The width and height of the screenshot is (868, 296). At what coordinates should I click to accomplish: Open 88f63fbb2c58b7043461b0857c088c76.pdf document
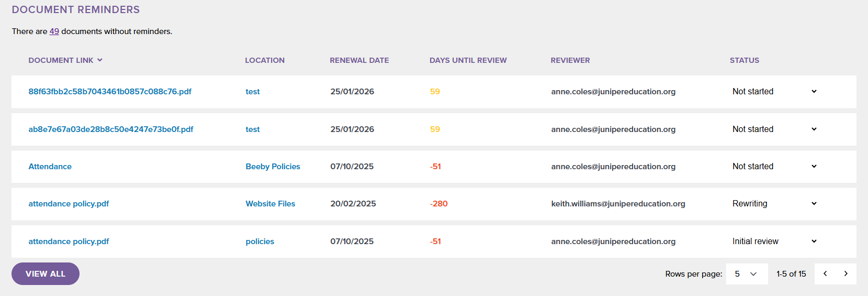(x=110, y=92)
